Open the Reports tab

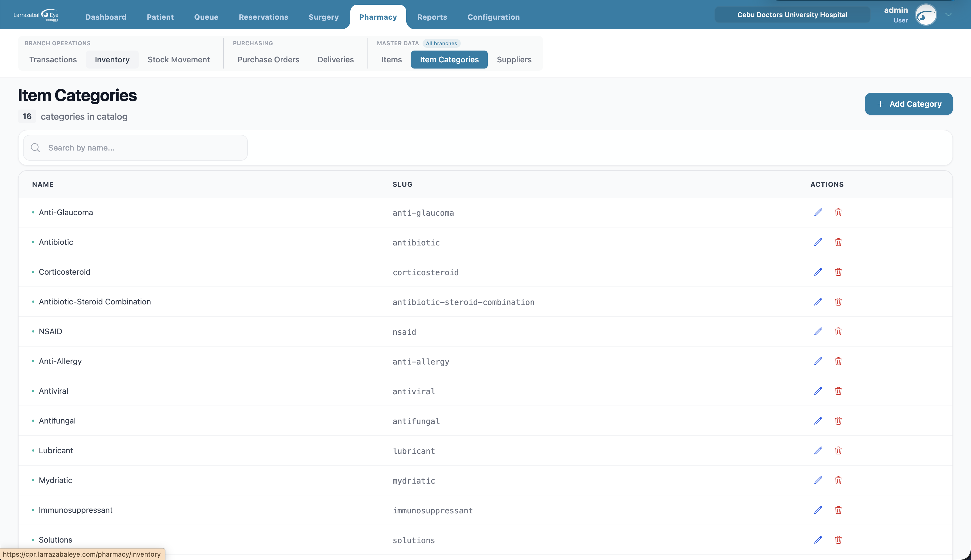point(432,17)
